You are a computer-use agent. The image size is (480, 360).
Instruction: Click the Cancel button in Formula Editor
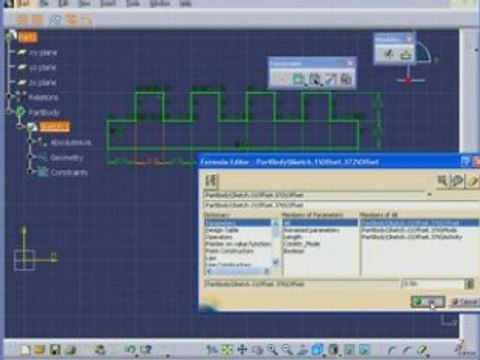click(464, 302)
